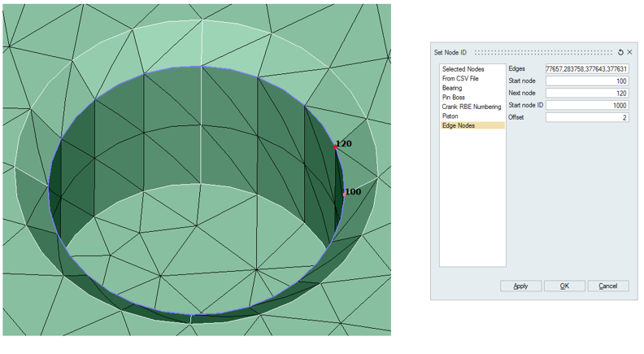Image resolution: width=644 pixels, height=354 pixels.
Task: Choose 'From CSV File' option
Action: tap(460, 79)
